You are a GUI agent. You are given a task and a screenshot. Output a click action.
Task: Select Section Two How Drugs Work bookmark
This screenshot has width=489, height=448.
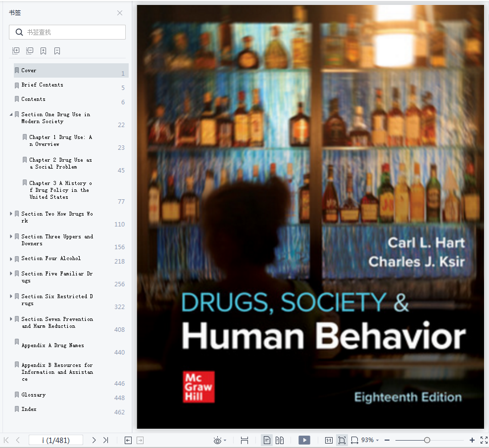(57, 217)
